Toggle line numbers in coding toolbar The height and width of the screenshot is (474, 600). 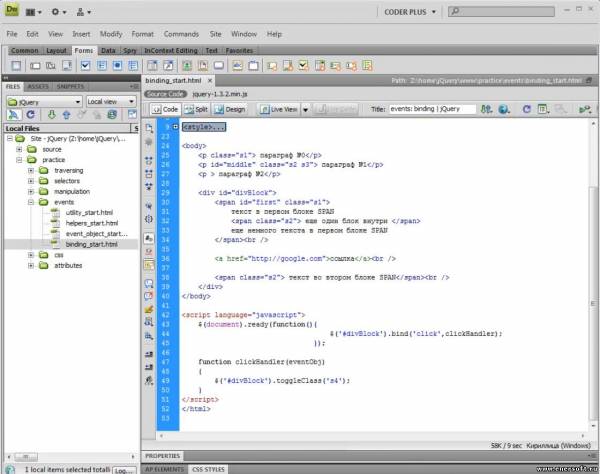(x=149, y=238)
